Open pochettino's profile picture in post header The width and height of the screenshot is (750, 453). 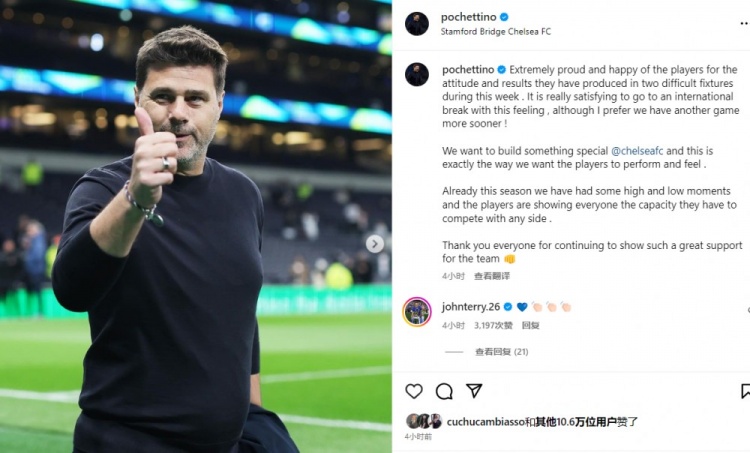pos(417,24)
